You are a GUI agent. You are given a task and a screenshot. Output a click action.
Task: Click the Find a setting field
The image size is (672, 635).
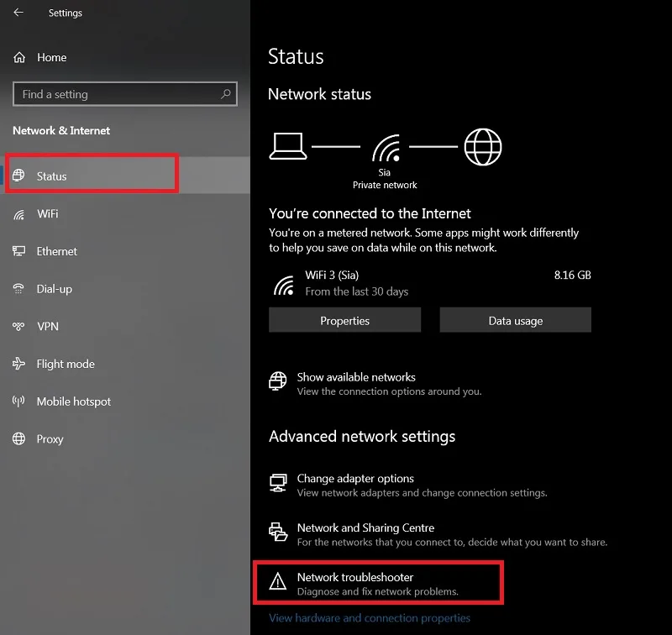pos(125,94)
